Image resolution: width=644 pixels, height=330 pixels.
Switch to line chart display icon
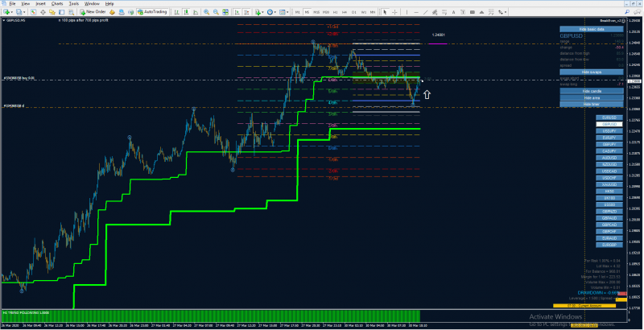click(x=196, y=12)
